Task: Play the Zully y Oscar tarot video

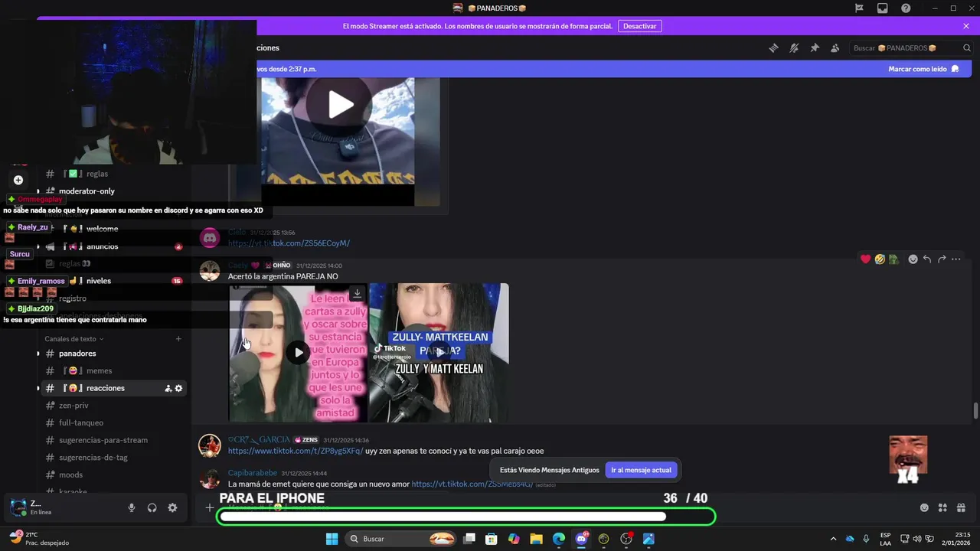Action: coord(299,353)
